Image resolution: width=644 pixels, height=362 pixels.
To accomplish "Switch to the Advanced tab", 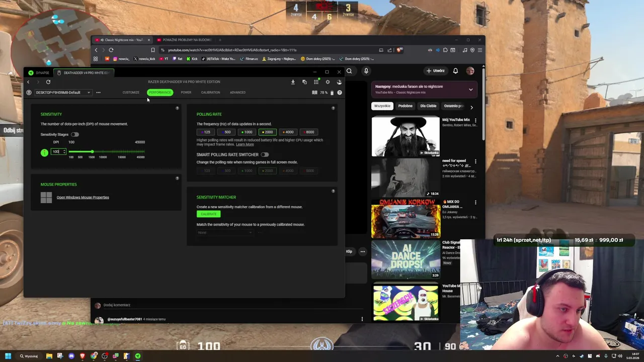I will pyautogui.click(x=237, y=93).
